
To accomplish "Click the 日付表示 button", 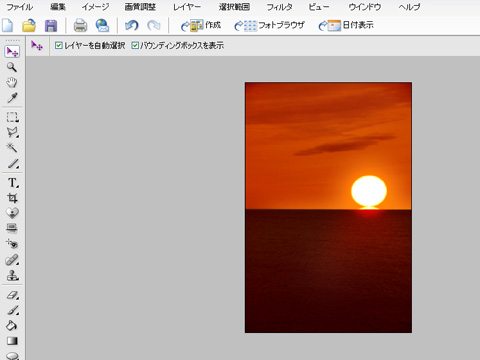I will (346, 25).
